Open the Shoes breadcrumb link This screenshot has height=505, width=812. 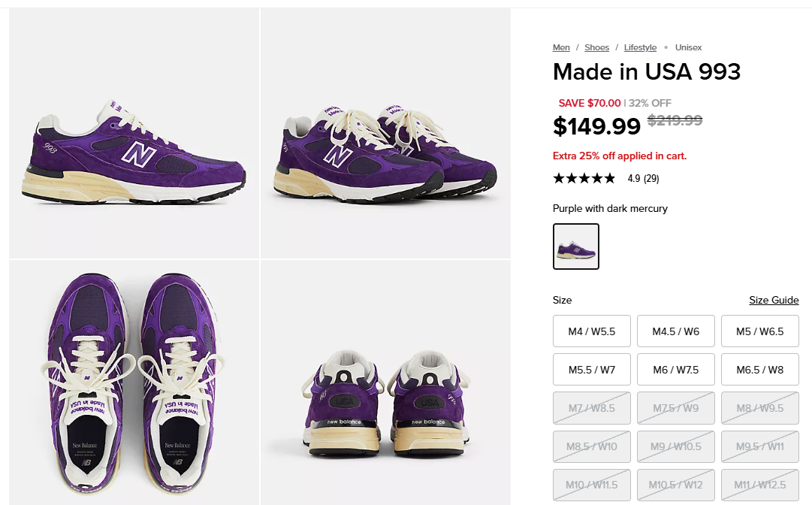596,47
